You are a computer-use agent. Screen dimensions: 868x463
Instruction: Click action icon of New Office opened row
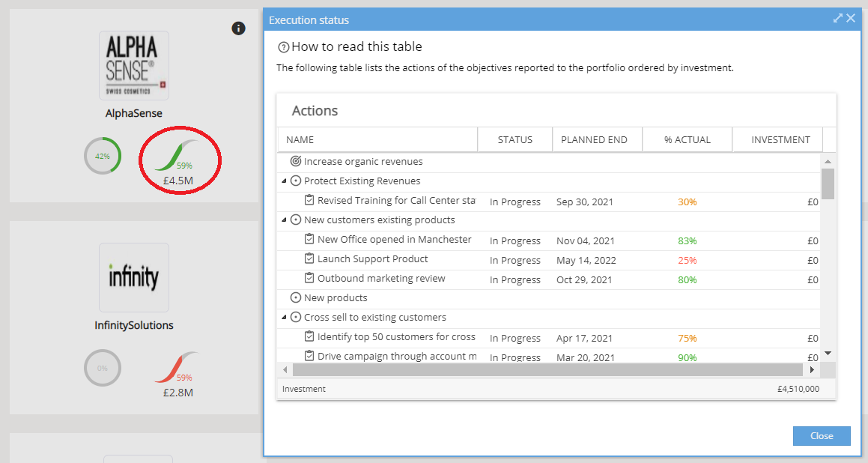coord(309,239)
